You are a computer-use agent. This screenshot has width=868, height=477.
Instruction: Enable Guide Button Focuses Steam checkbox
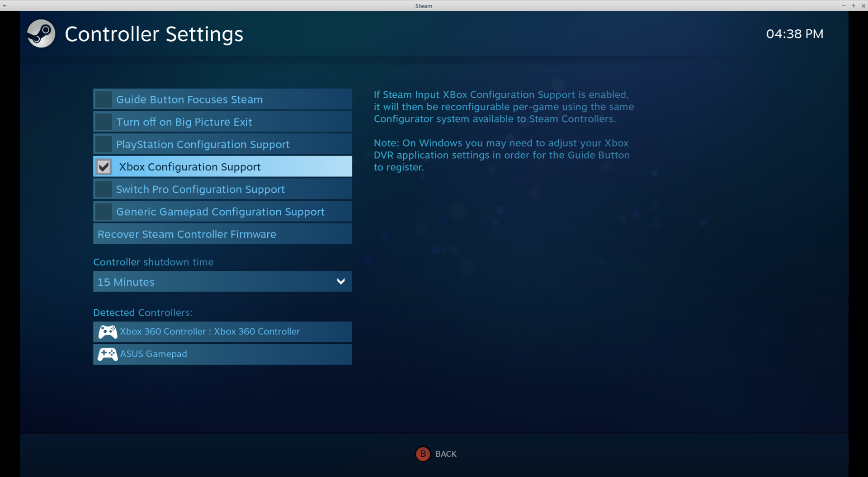point(104,99)
